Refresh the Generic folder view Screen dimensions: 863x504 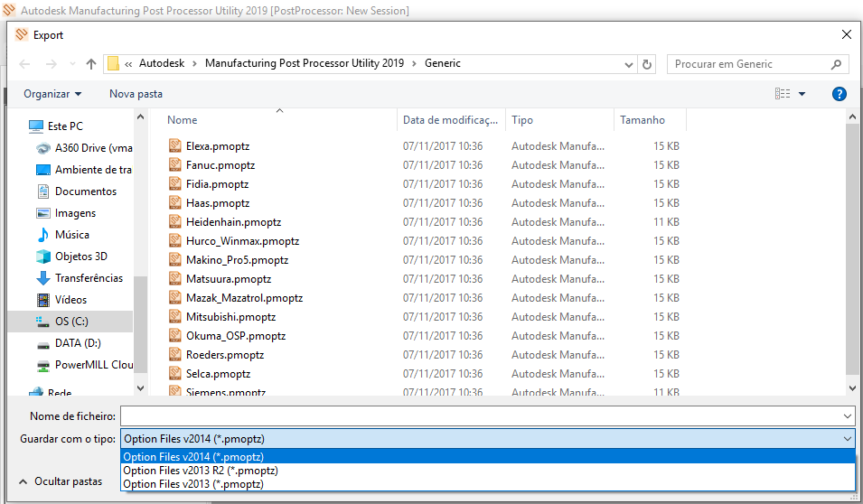click(x=647, y=64)
